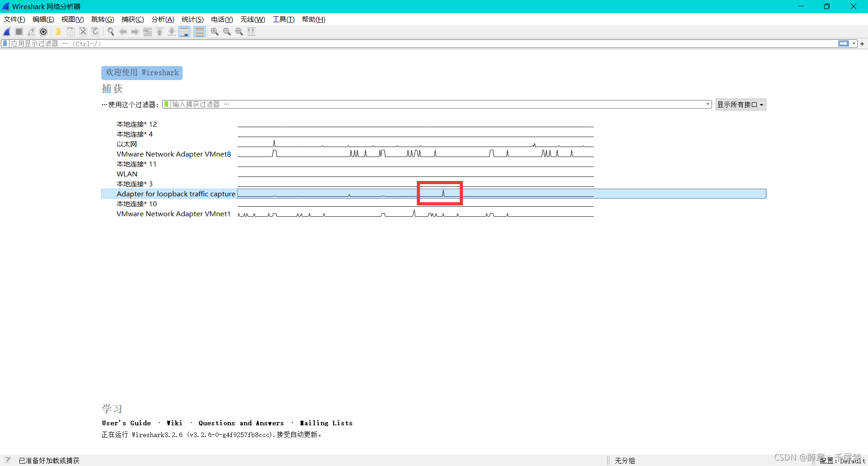Open the 分析(A) menu
The image size is (868, 466).
pos(163,19)
